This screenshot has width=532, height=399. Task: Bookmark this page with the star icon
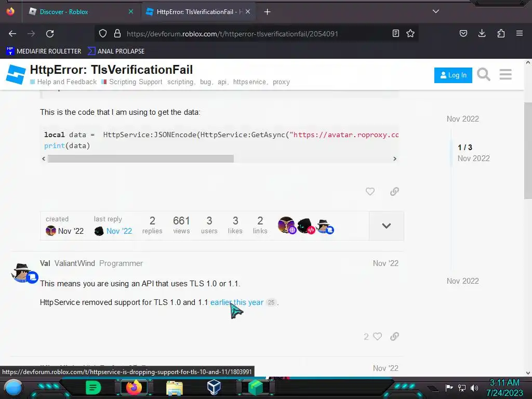[410, 34]
